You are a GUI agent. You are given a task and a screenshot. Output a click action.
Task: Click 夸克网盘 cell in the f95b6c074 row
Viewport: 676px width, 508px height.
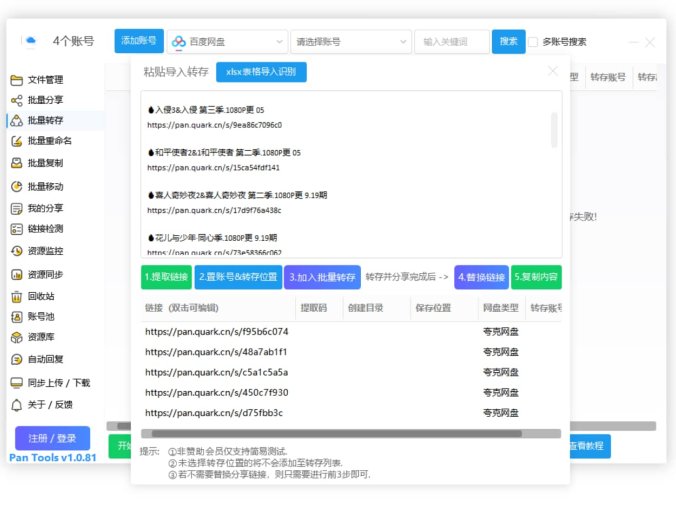click(x=501, y=332)
